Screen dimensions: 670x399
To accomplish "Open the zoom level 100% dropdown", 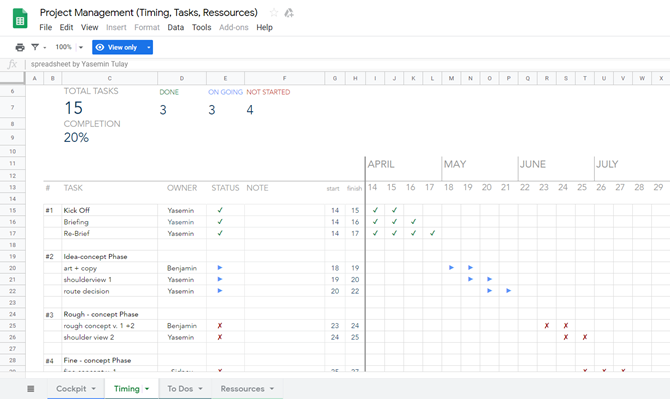I will tap(69, 47).
